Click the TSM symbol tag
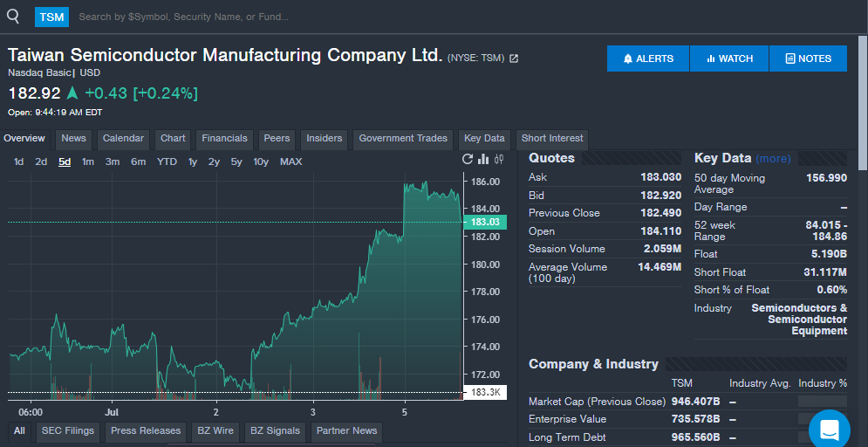868x447 pixels. tap(51, 17)
